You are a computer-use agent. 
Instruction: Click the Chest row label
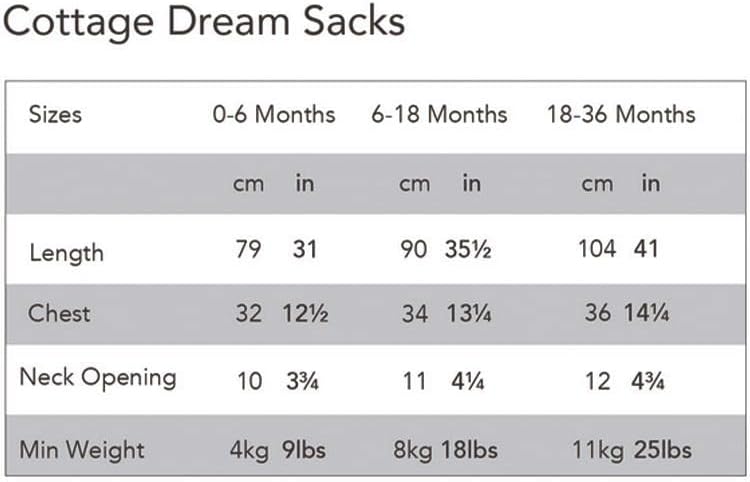59,313
